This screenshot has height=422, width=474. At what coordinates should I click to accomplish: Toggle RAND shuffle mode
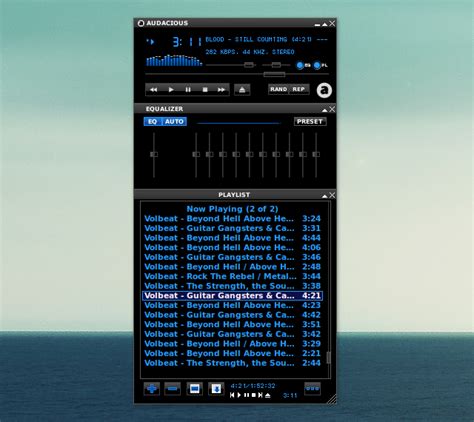[x=279, y=89]
